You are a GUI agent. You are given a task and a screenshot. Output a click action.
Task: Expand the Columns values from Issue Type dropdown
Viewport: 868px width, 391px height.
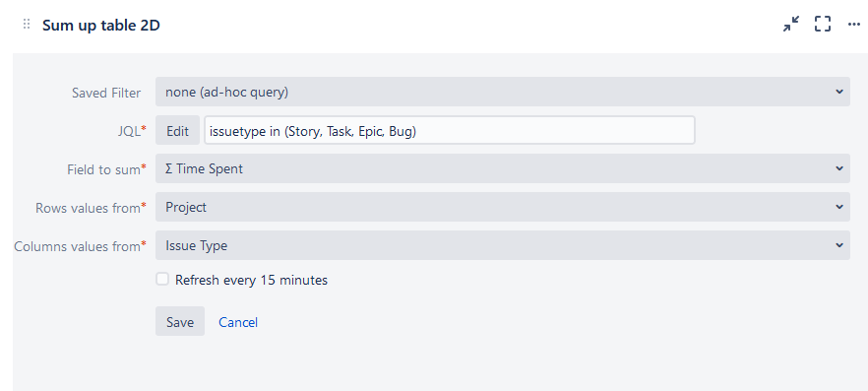[503, 245]
